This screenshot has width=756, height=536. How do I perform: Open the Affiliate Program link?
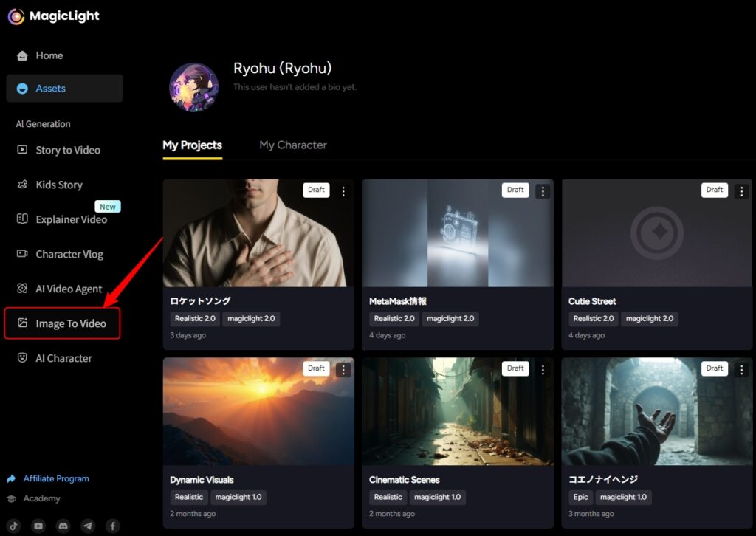tap(55, 478)
